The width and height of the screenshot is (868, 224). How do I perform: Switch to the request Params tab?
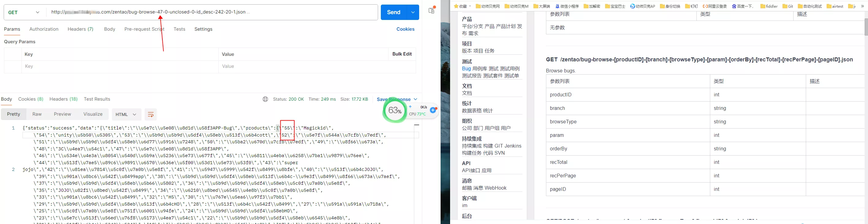coord(12,29)
